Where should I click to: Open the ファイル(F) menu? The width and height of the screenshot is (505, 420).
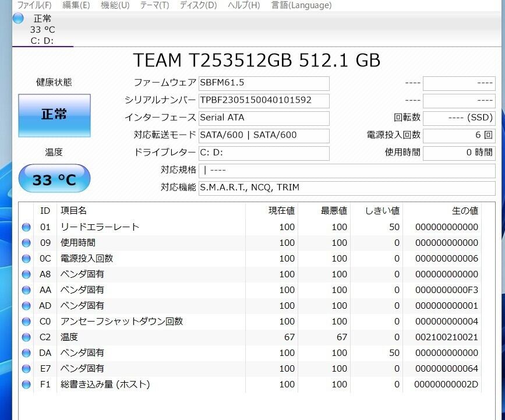tap(34, 5)
